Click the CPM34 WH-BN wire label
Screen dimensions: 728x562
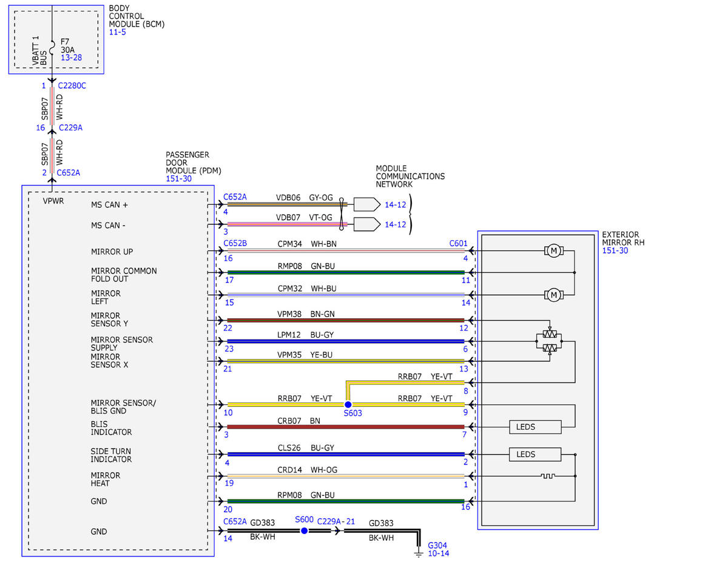(x=307, y=244)
